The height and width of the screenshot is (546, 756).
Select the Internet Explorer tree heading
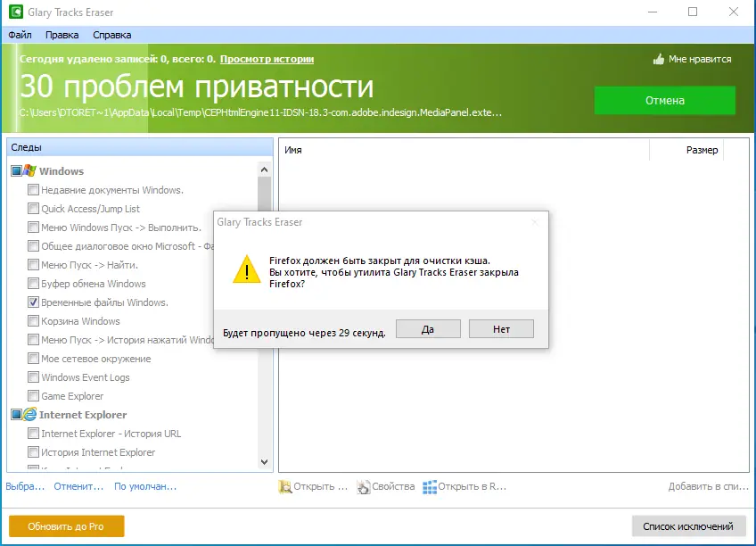click(x=83, y=415)
